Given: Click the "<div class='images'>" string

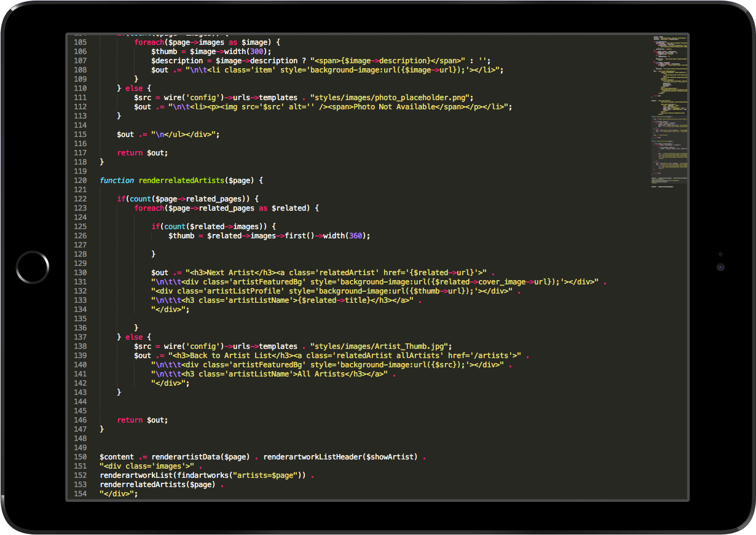Looking at the screenshot, I should click(147, 466).
